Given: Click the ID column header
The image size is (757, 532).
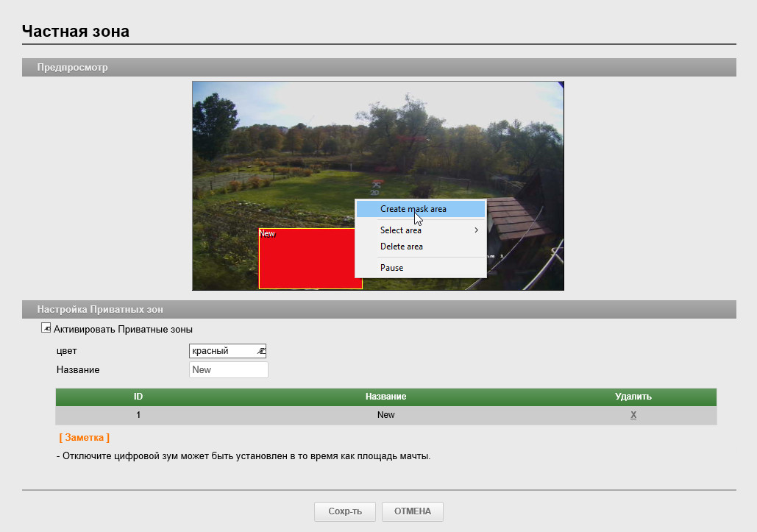Looking at the screenshot, I should point(138,397).
